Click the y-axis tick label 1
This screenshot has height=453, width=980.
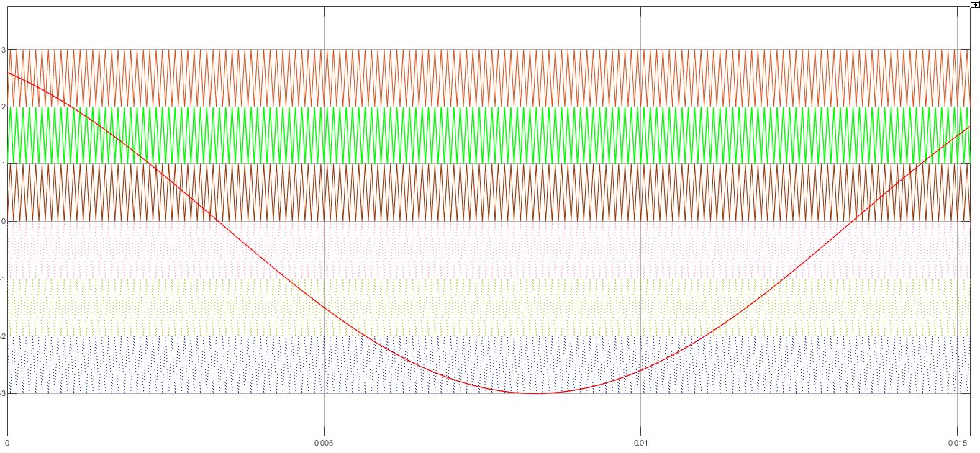tap(4, 164)
